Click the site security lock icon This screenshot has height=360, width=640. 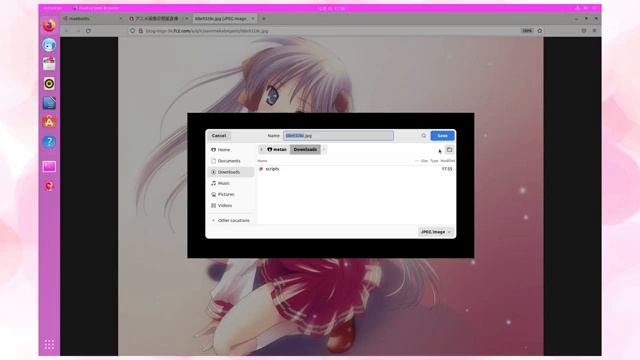(x=140, y=31)
